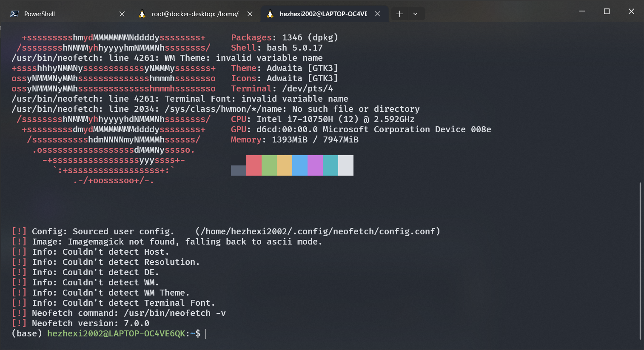The image size is (644, 350).
Task: Close the hezhexi2002@LAPTOP tab
Action: point(377,14)
